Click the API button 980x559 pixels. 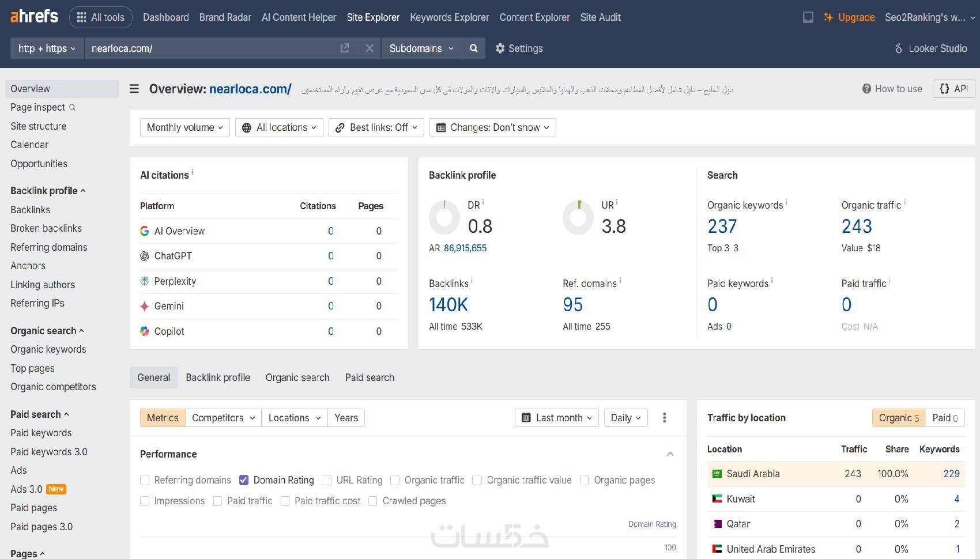[954, 89]
